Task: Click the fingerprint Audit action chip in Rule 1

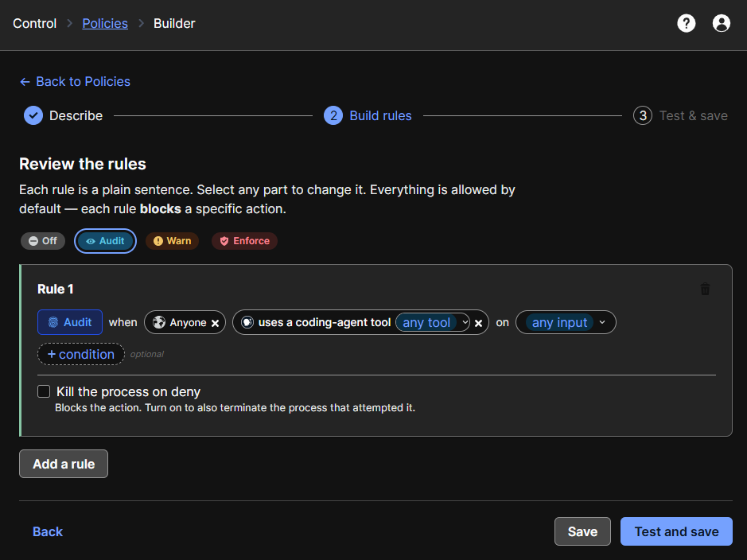Action: pyautogui.click(x=70, y=322)
